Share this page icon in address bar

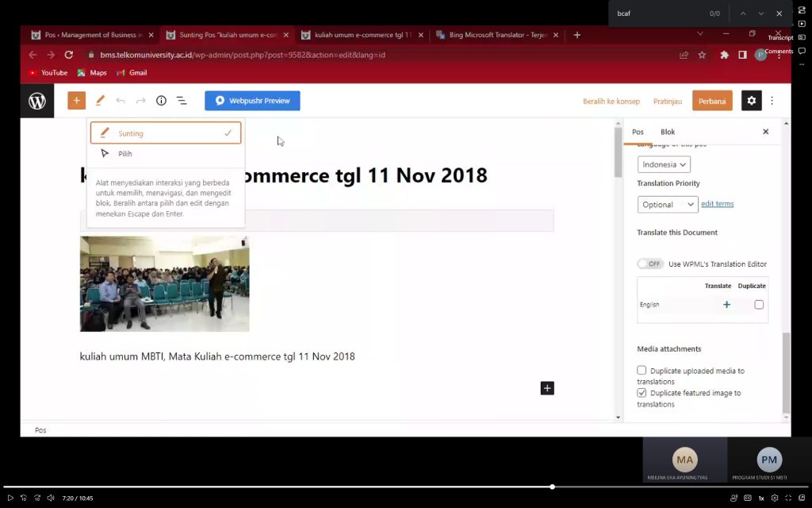coord(684,55)
